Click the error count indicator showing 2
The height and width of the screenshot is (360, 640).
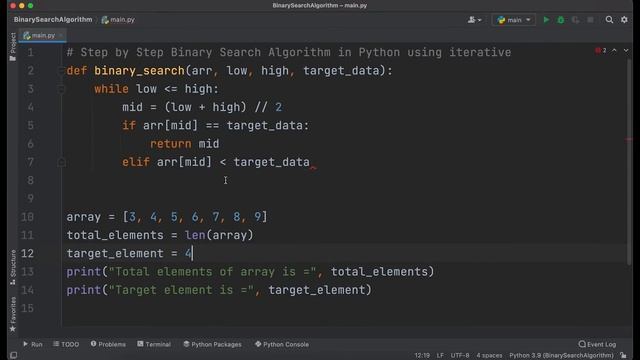[601, 51]
